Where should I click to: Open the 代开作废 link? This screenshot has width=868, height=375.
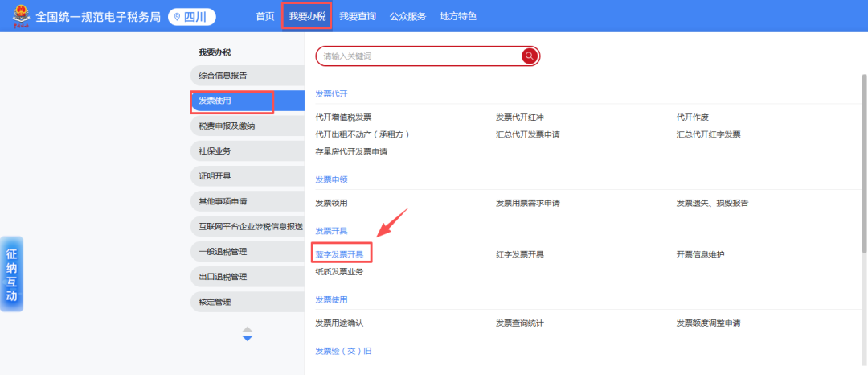[693, 117]
